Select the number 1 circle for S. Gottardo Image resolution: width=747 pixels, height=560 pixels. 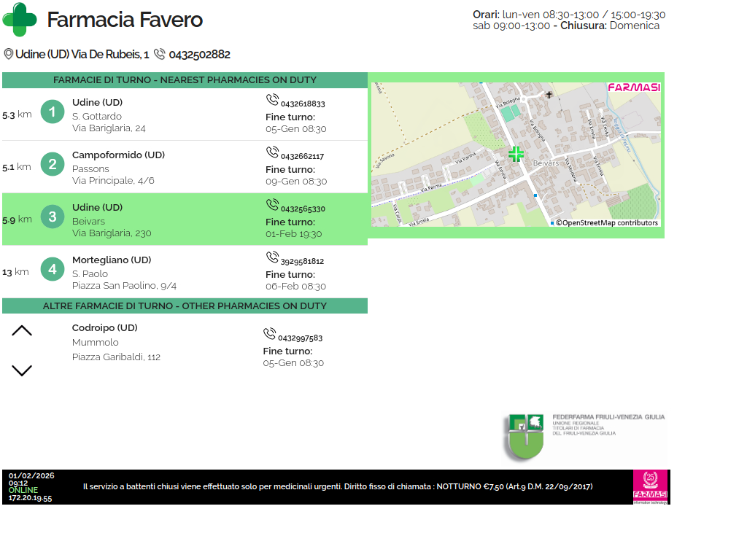point(53,112)
